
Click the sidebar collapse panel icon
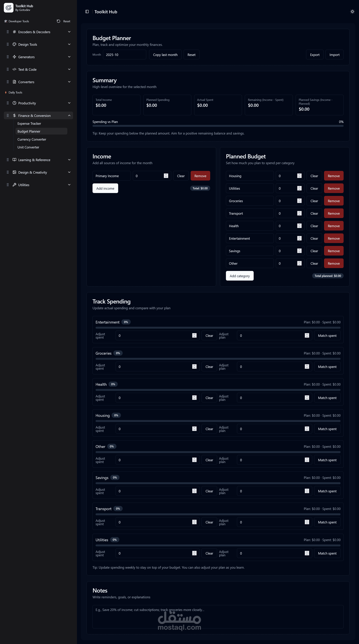(x=87, y=12)
